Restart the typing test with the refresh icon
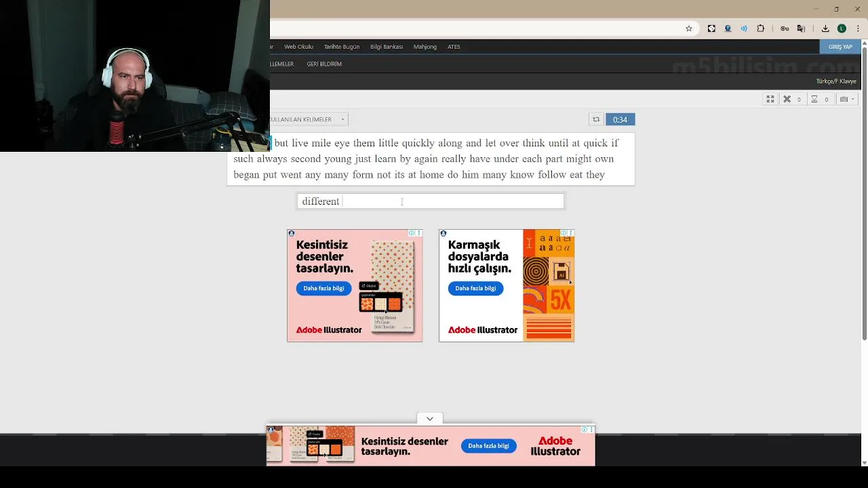 [596, 119]
